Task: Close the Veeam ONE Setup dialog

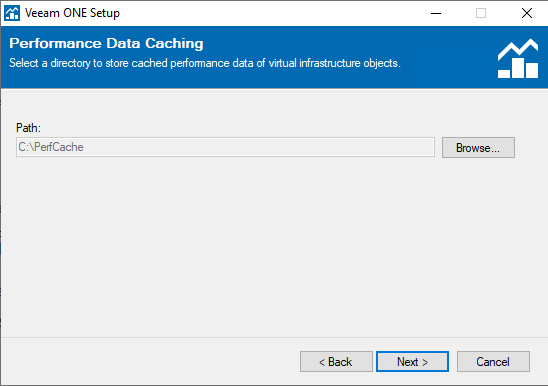Action: (526, 13)
